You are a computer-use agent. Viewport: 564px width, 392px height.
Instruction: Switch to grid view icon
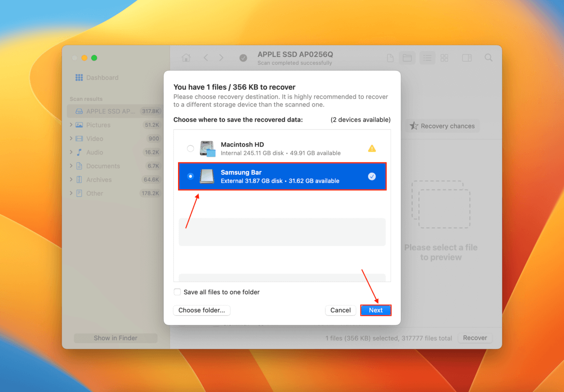[x=444, y=58]
